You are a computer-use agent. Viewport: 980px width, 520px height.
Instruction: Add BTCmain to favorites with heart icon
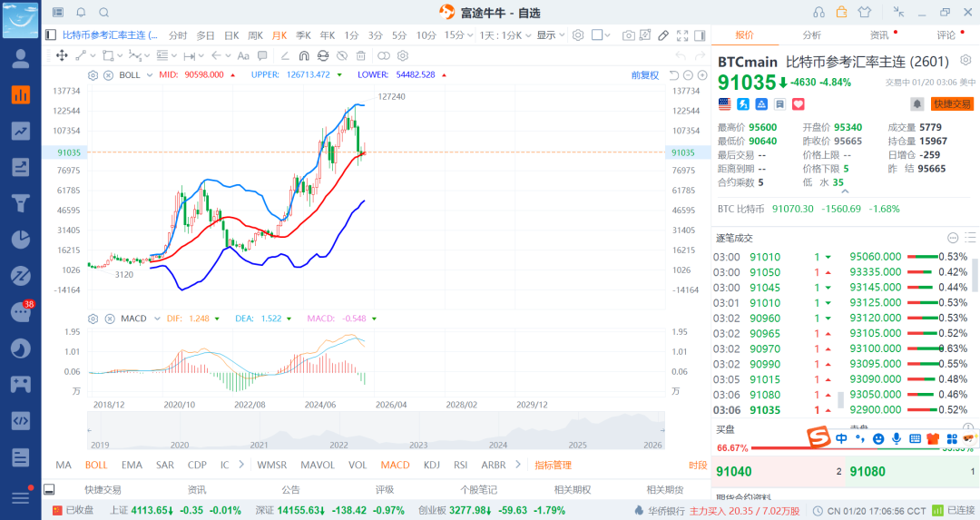[799, 104]
